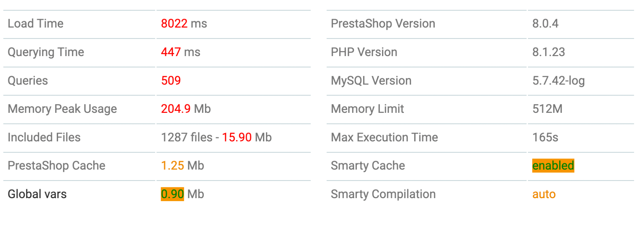
Task: Click the Querying Time label
Action: pos(46,52)
